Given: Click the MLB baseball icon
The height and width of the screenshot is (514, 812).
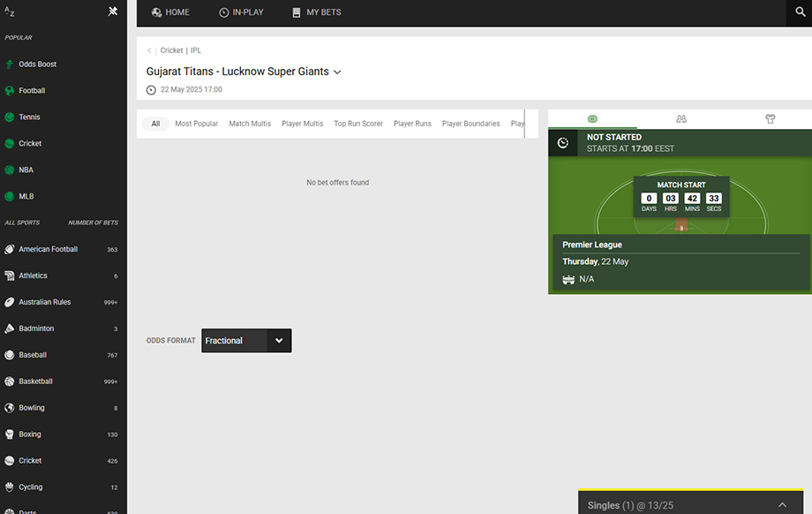Looking at the screenshot, I should point(10,196).
